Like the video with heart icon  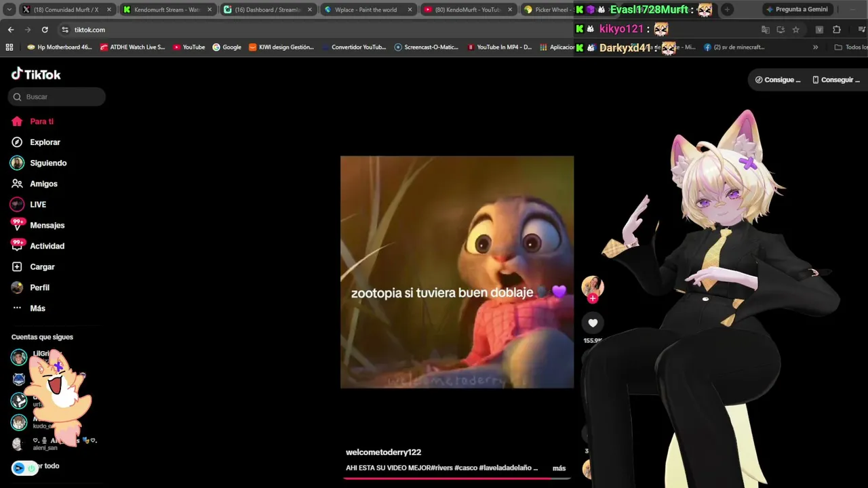point(593,323)
